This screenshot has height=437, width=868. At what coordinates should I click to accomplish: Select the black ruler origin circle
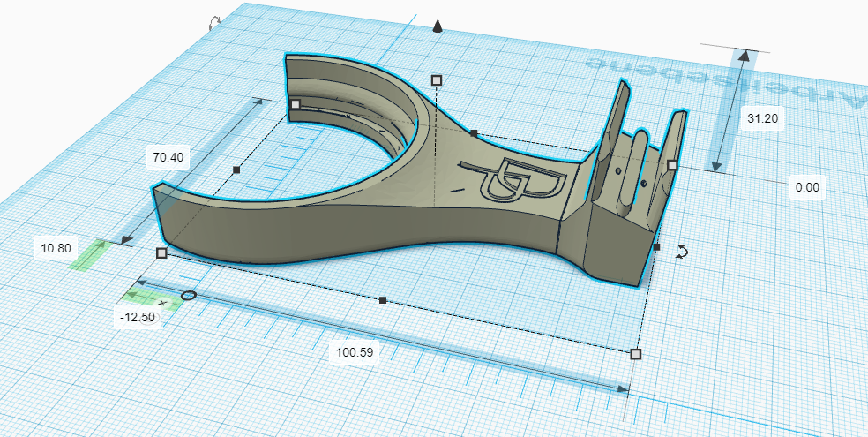(188, 295)
